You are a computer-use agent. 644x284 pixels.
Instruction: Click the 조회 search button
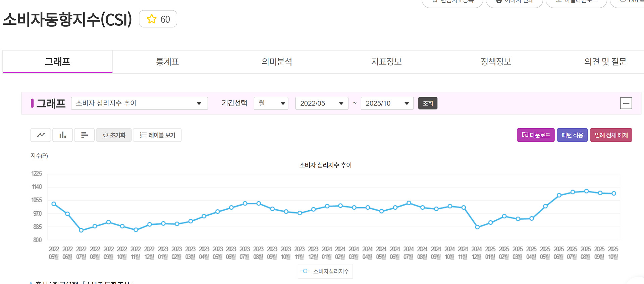[x=428, y=103]
